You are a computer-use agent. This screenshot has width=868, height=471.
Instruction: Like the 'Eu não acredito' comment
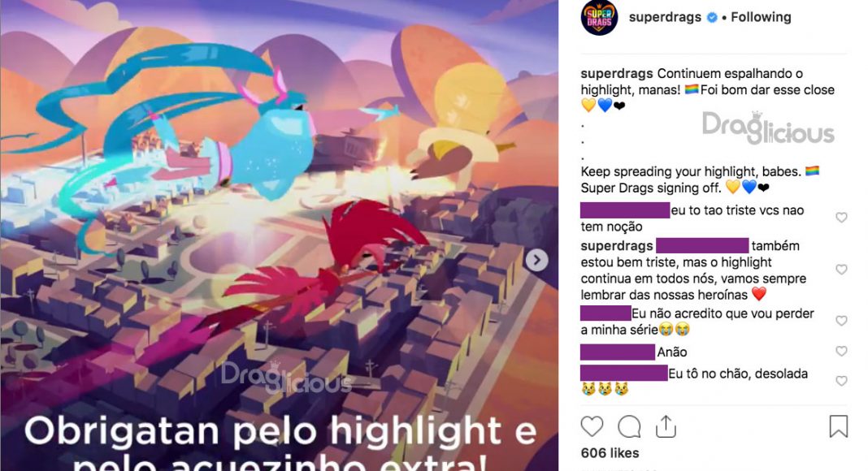(841, 322)
